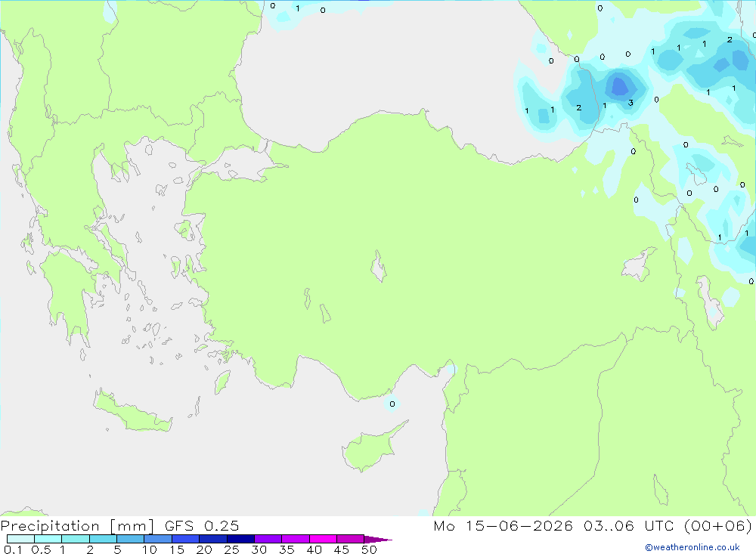Click the '0' value north of Cyprus
Screen dimensions: 756x554
tap(392, 404)
